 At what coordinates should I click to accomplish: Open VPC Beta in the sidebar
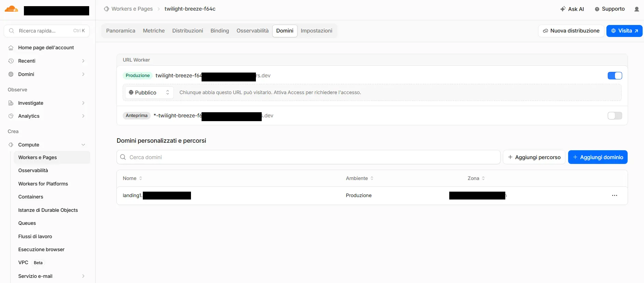pyautogui.click(x=31, y=262)
